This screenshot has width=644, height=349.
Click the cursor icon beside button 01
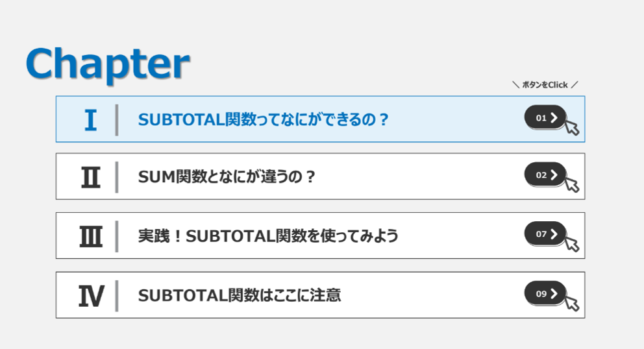tap(572, 127)
